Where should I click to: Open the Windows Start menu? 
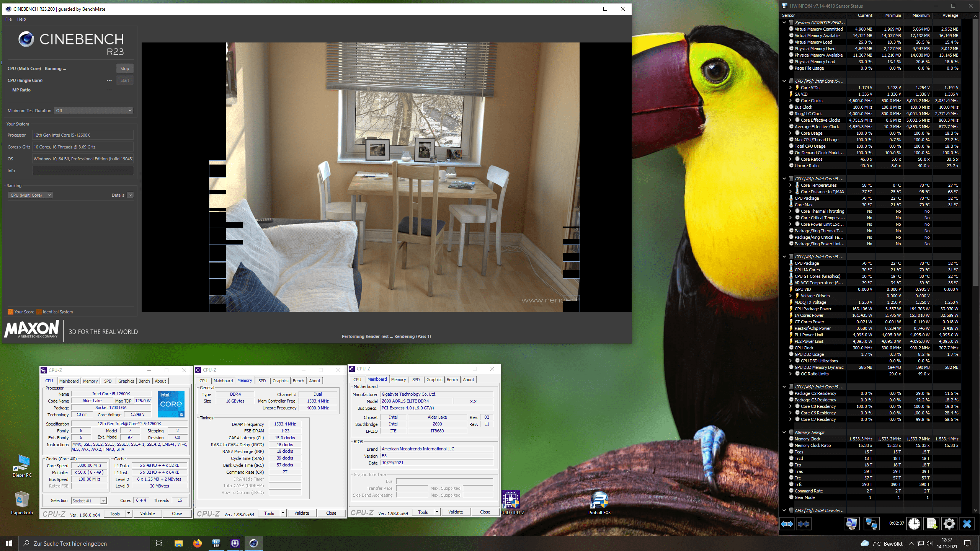pos(9,543)
